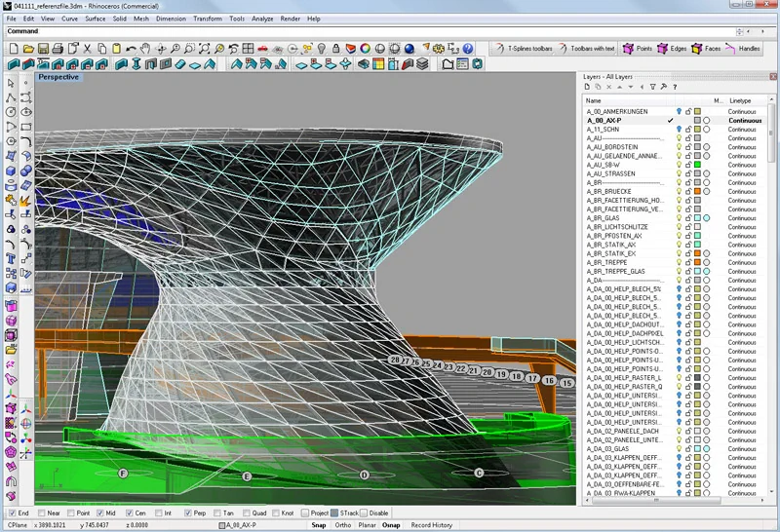Click the Cut scissors icon
The image size is (780, 532).
pyautogui.click(x=88, y=48)
